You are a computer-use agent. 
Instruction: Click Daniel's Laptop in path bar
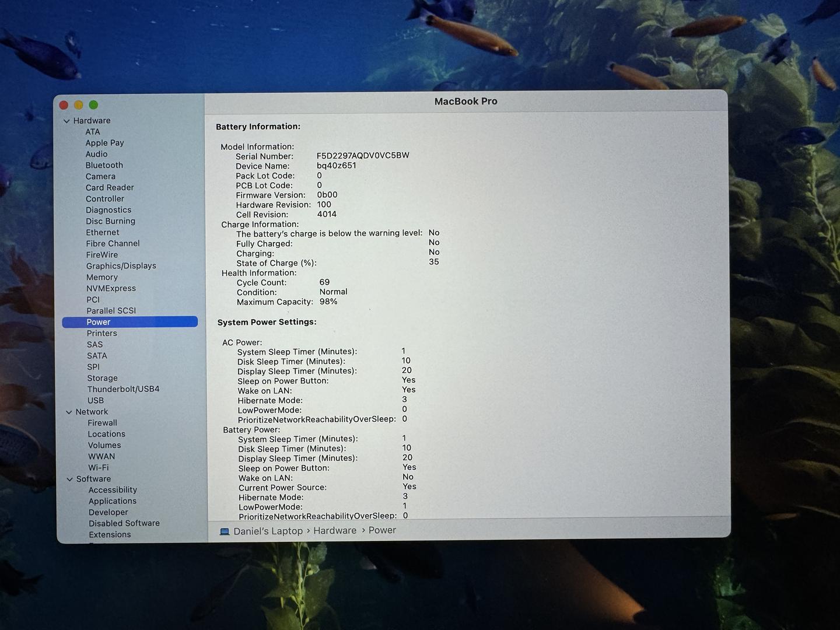268,531
